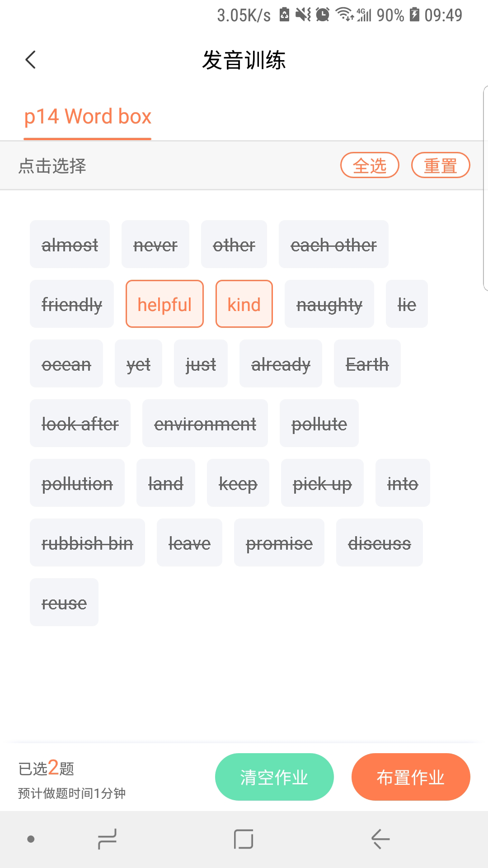Tap the green 清空作业 button
Screen dimensions: 488x868
[x=274, y=777]
